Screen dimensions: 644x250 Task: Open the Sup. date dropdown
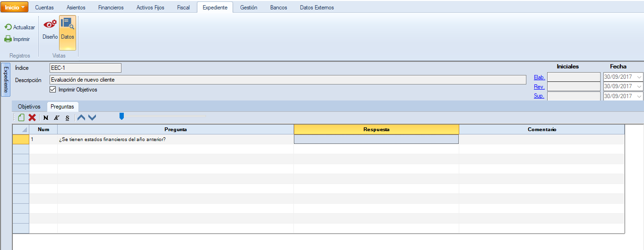pos(639,96)
